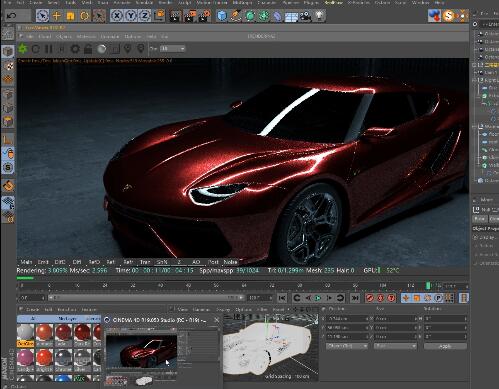Toggle Parameter (P) keyframe recording icon
The height and width of the screenshot is (389, 499).
point(439,298)
